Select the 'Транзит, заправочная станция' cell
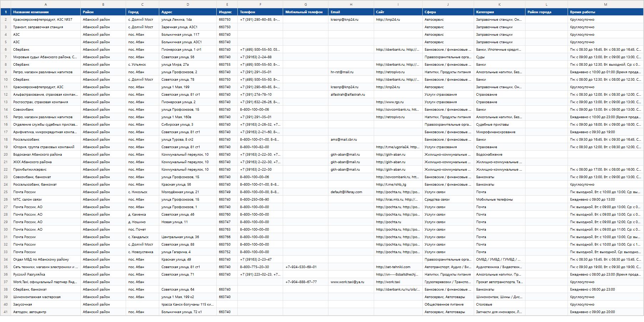Screen dimensions: 644x322 point(46,27)
